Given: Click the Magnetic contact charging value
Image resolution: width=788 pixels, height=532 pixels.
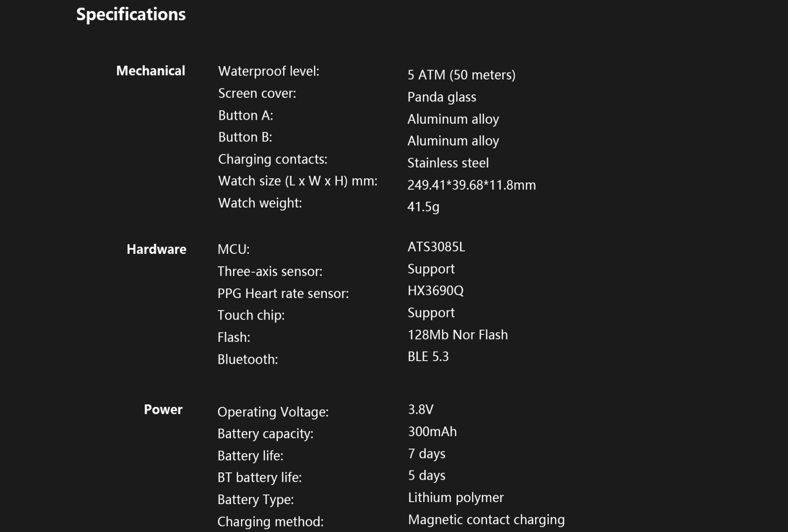Looking at the screenshot, I should pyautogui.click(x=486, y=520).
